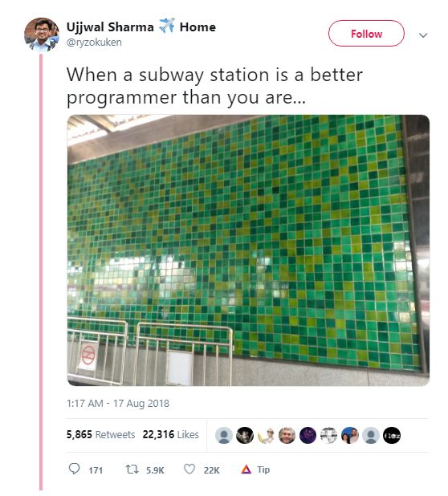Open the @ryzokuken handle link
The image size is (448, 496).
(x=94, y=42)
